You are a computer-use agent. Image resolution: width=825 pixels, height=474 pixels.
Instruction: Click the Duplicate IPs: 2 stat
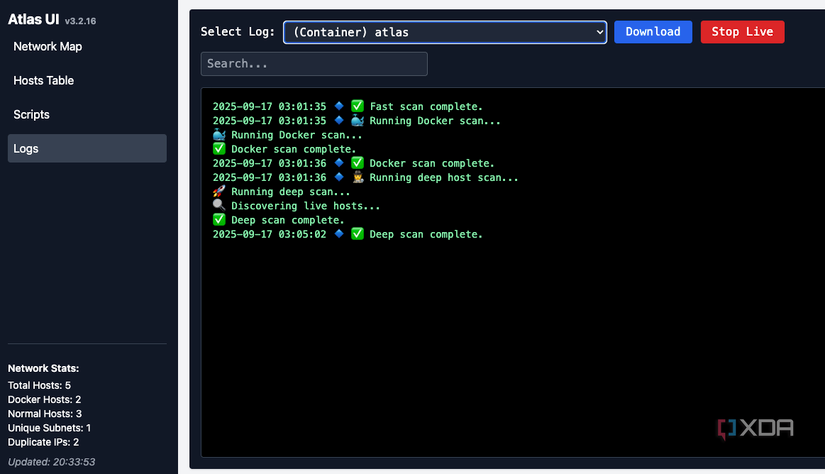(43, 442)
